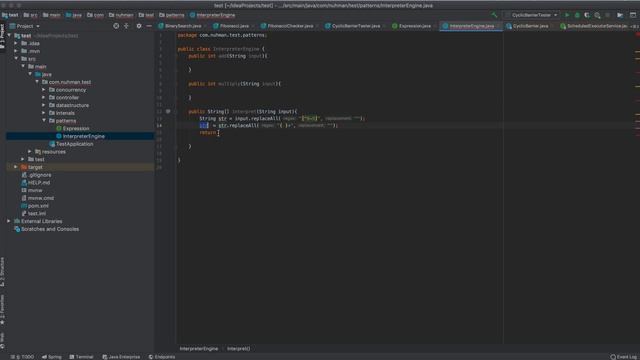Expand the .mvn folder

[16, 51]
